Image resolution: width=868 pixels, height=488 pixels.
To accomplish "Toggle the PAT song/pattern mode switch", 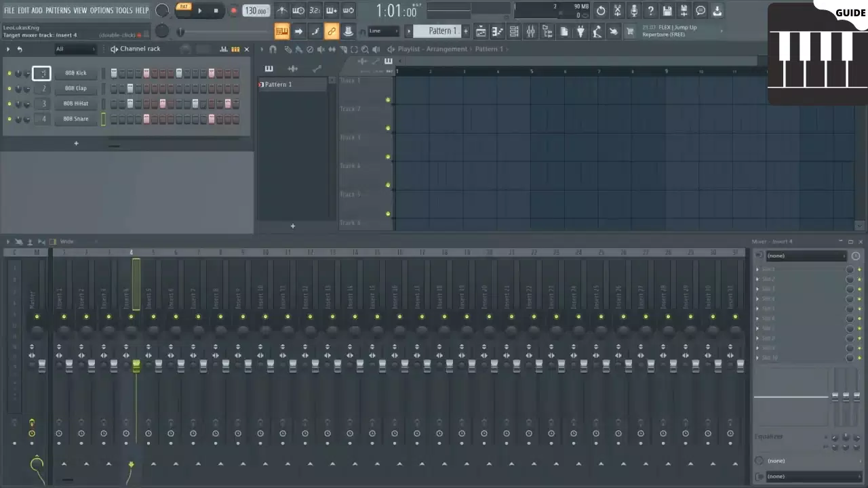I will click(184, 7).
